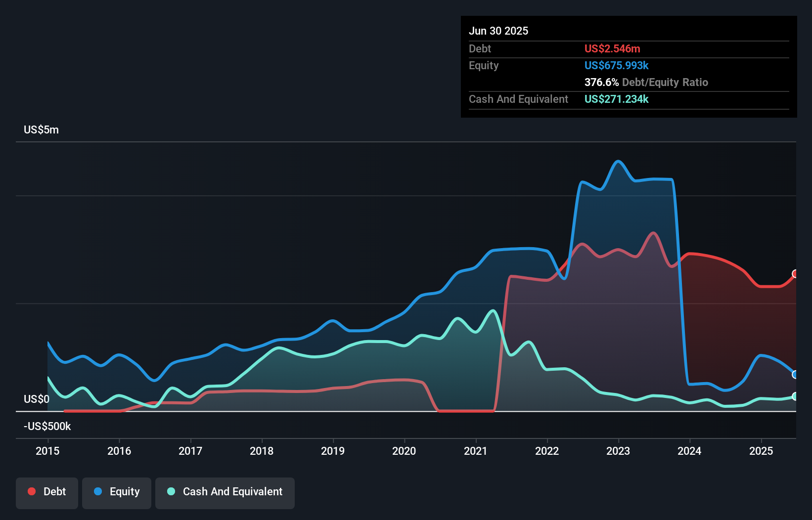Toggle the Cash And Equivalent legend button
The image size is (812, 520).
(225, 493)
